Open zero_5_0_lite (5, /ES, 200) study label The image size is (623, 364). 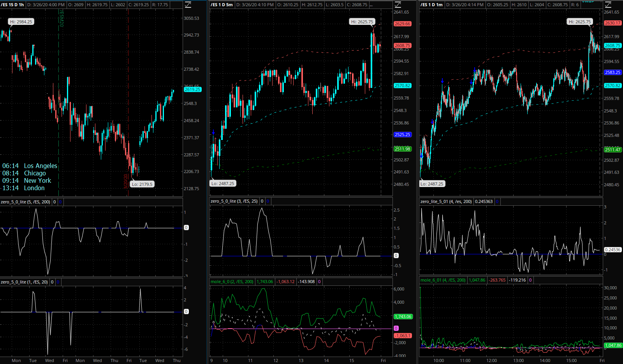coord(25,202)
